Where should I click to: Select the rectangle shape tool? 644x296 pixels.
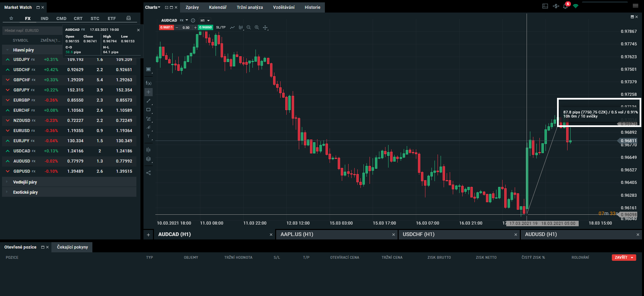pyautogui.click(x=148, y=110)
